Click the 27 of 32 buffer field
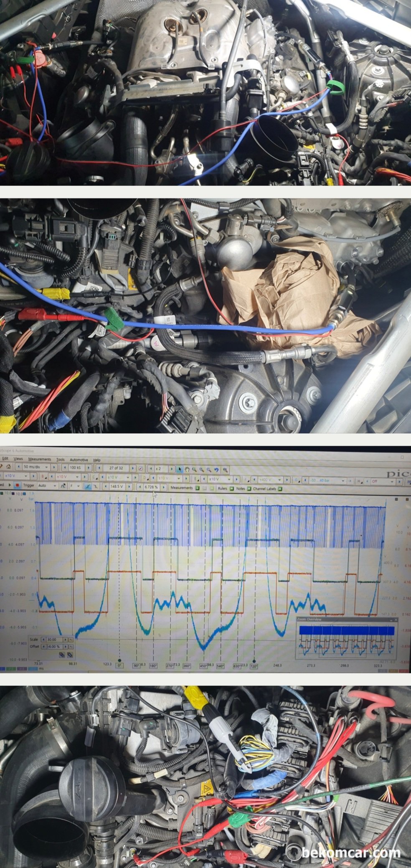411x868 pixels. click(x=116, y=468)
